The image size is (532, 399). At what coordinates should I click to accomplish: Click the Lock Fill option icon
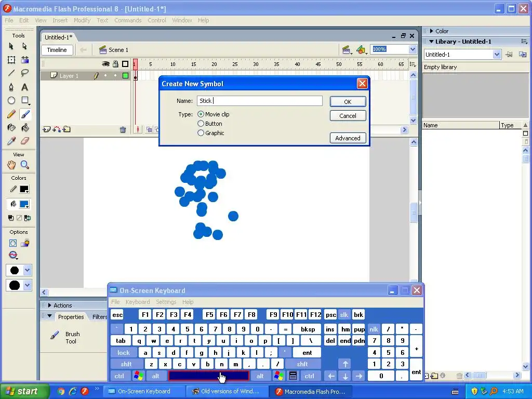coord(25,243)
